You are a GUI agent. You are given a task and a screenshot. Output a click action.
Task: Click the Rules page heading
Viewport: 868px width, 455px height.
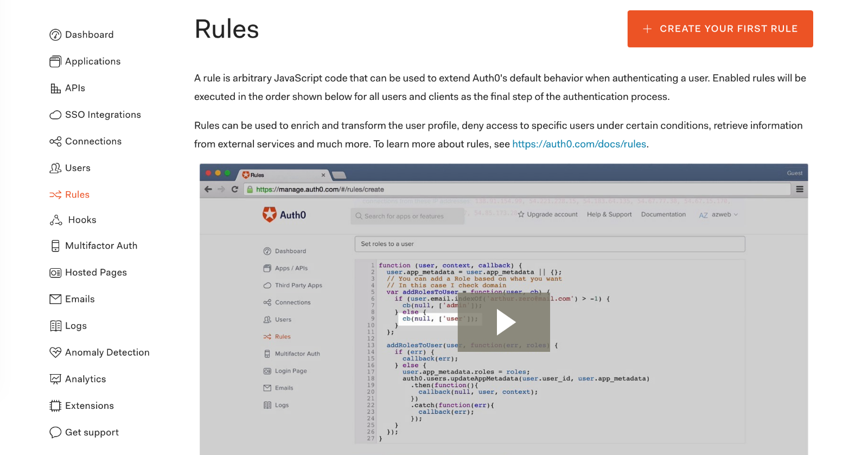pos(227,29)
